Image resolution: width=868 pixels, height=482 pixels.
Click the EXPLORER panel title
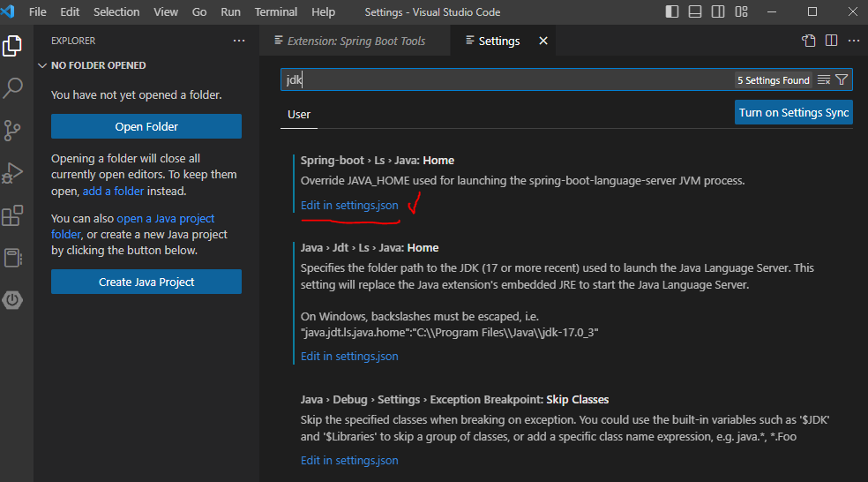coord(73,41)
